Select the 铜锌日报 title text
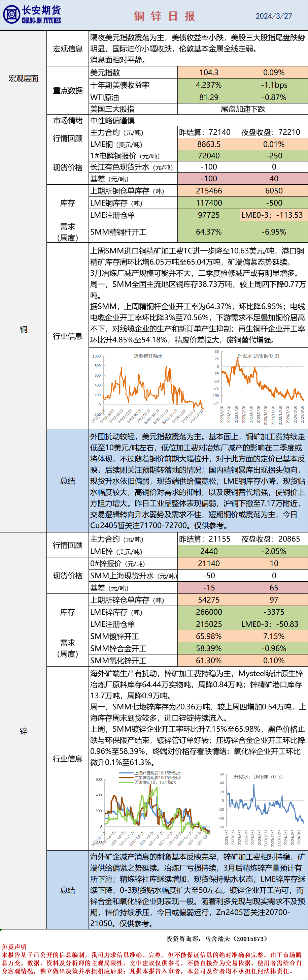This screenshot has width=308, height=980. tap(164, 16)
